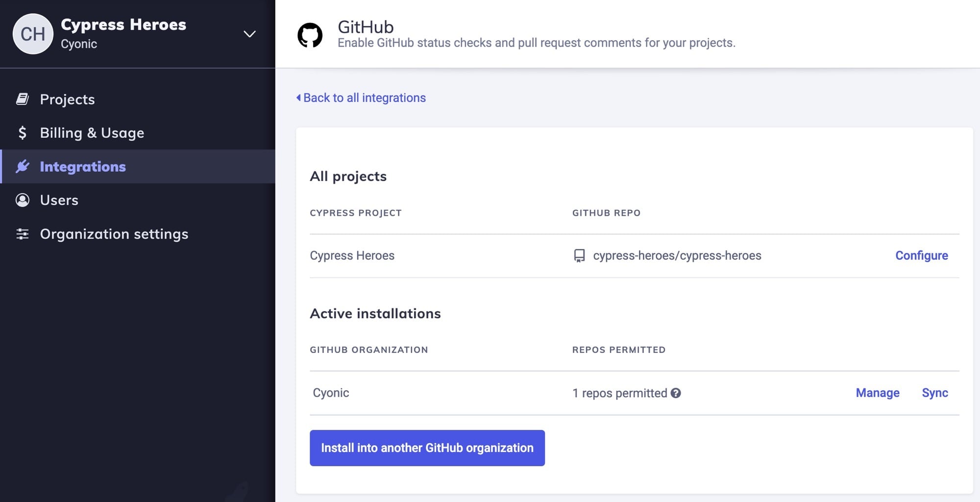This screenshot has width=980, height=502.
Task: Switch to Billing & Usage section
Action: tap(92, 132)
